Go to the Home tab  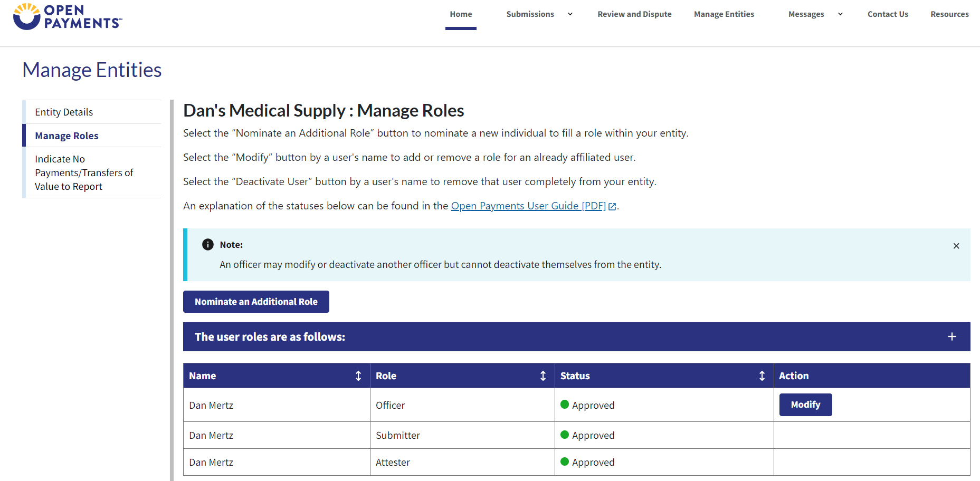pos(461,14)
